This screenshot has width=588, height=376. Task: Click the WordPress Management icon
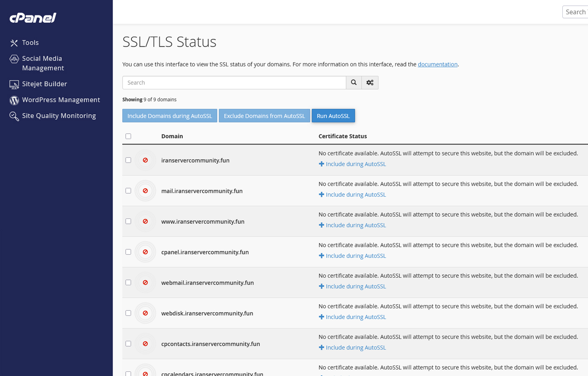coord(14,100)
